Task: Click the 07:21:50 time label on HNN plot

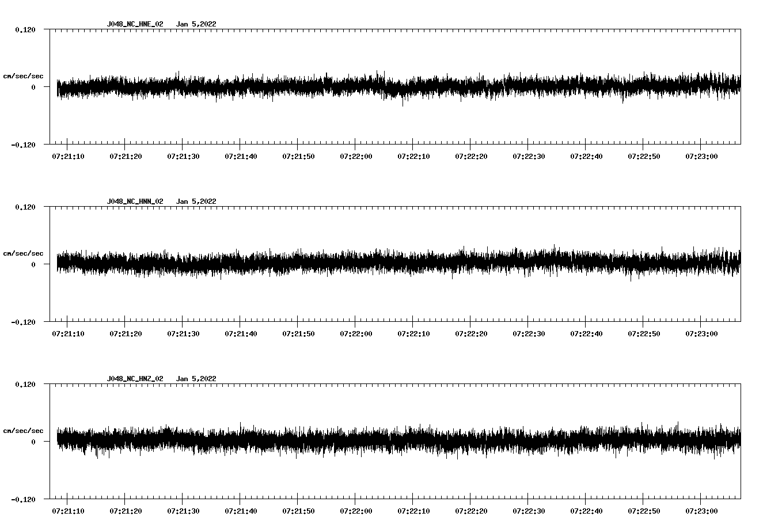Action: (298, 333)
